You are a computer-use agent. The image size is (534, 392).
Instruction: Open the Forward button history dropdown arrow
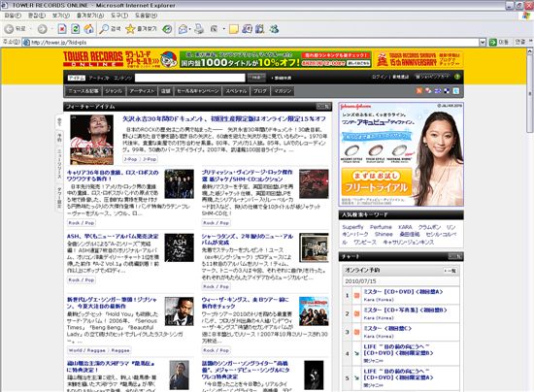[51, 29]
